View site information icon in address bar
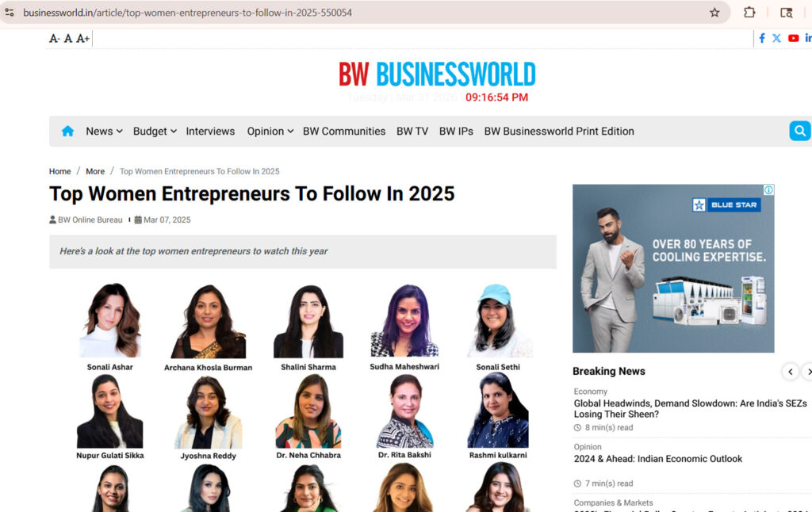 [10, 13]
